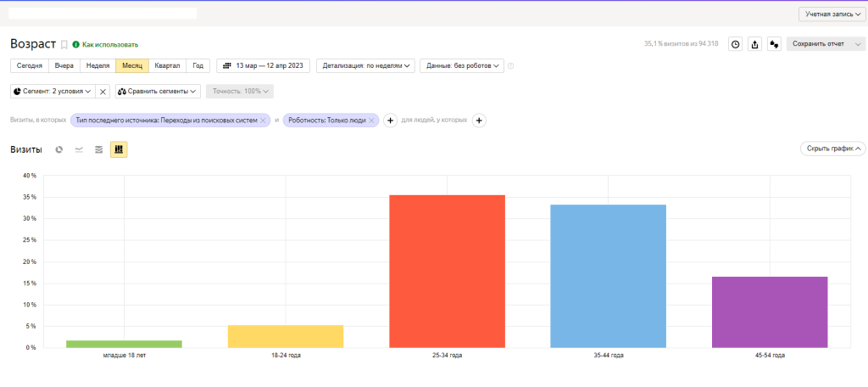This screenshot has height=387, width=868.
Task: Remove the Тип последнего источника condition
Action: 263,121
